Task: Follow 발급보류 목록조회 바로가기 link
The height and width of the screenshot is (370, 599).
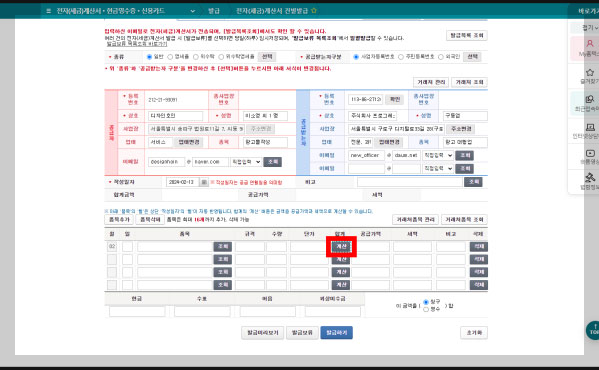Action: pyautogui.click(x=136, y=44)
